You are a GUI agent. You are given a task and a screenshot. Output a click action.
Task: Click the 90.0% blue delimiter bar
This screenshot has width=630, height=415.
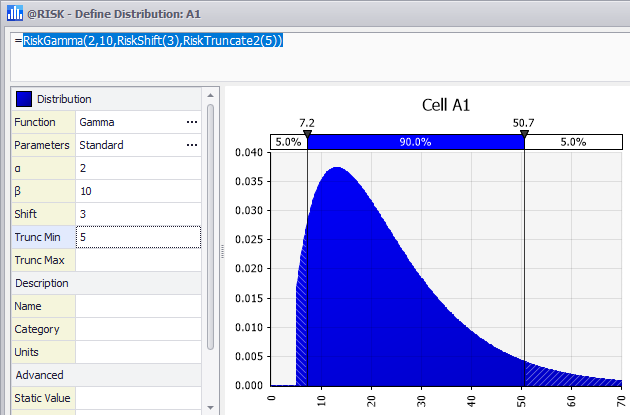click(415, 142)
